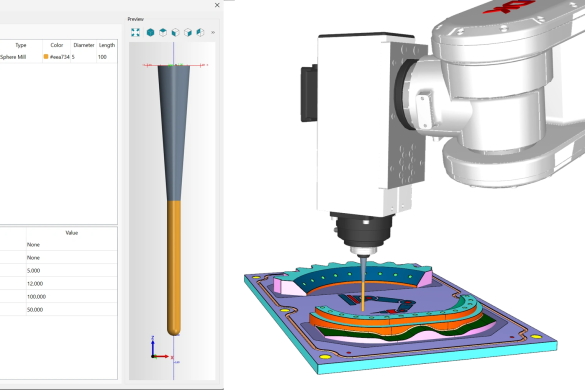Image resolution: width=585 pixels, height=390 pixels.
Task: Switch preview to left-face cube view
Action: [x=175, y=32]
